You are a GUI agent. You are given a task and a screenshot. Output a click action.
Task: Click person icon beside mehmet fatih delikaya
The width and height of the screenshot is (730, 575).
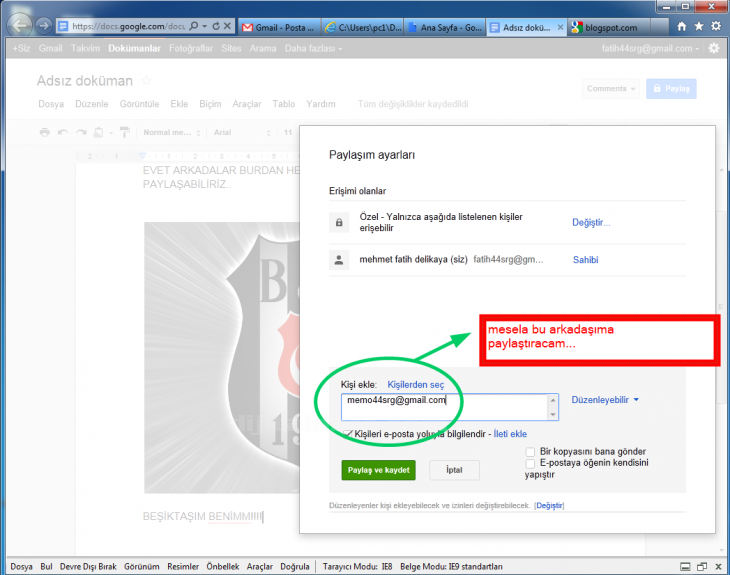point(339,260)
